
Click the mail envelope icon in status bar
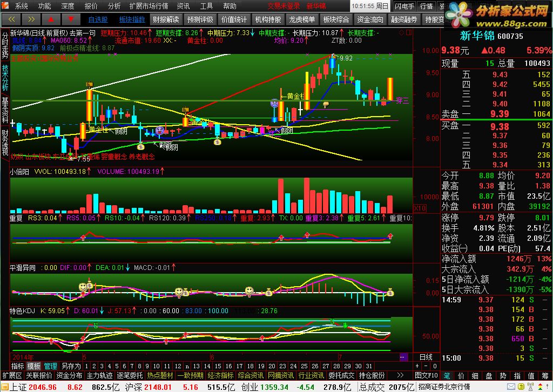(x=511, y=387)
